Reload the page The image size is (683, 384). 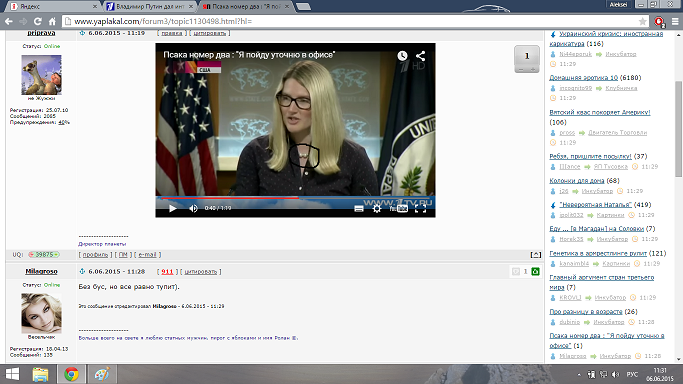pos(38,21)
